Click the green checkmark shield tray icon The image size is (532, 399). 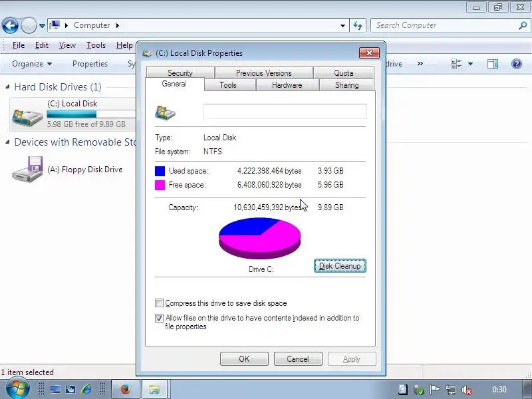[x=419, y=390]
